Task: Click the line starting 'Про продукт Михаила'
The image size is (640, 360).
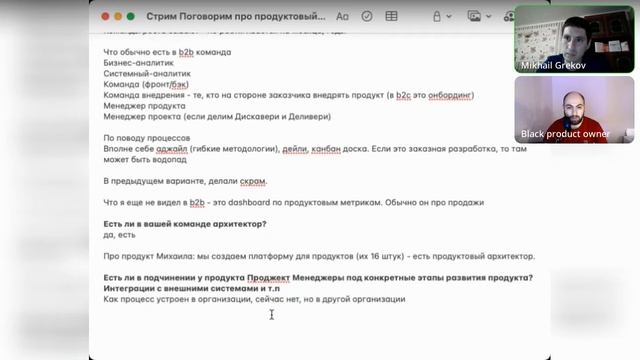Action: (319, 256)
